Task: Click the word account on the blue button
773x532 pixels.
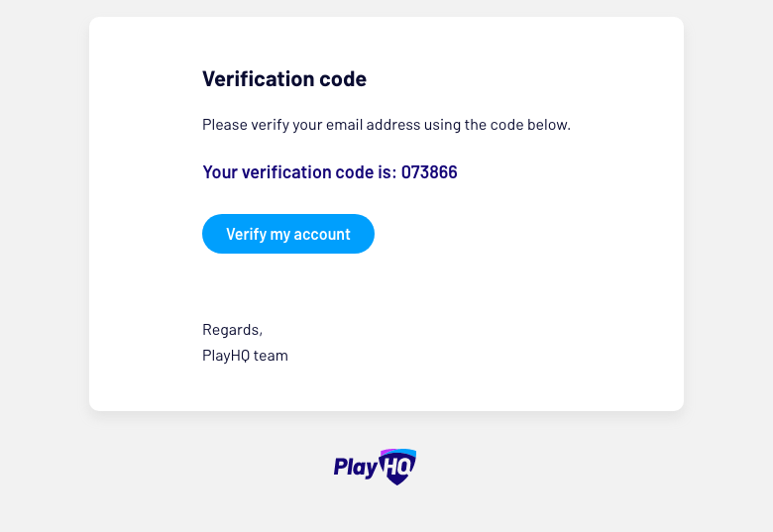Action: [322, 235]
